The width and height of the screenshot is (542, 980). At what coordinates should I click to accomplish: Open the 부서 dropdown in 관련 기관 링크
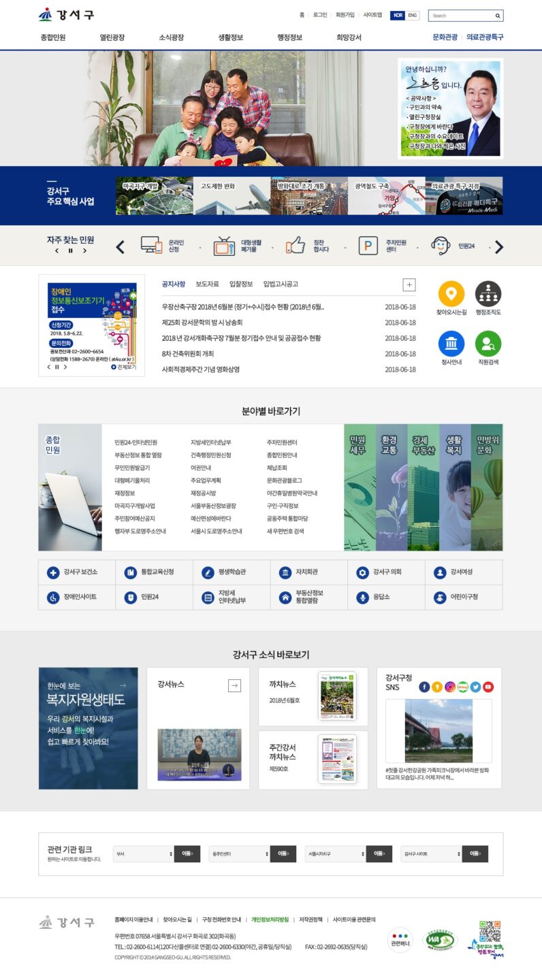coord(144,853)
